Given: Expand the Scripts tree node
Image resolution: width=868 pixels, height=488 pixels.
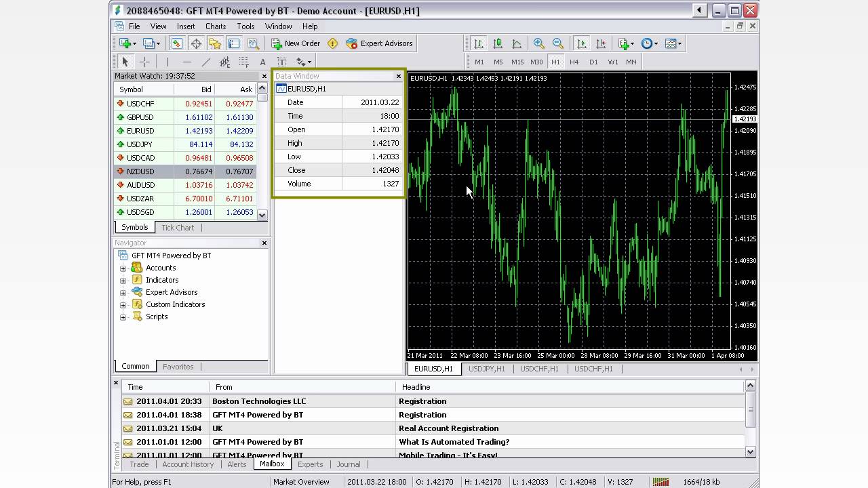Looking at the screenshot, I should (x=123, y=317).
